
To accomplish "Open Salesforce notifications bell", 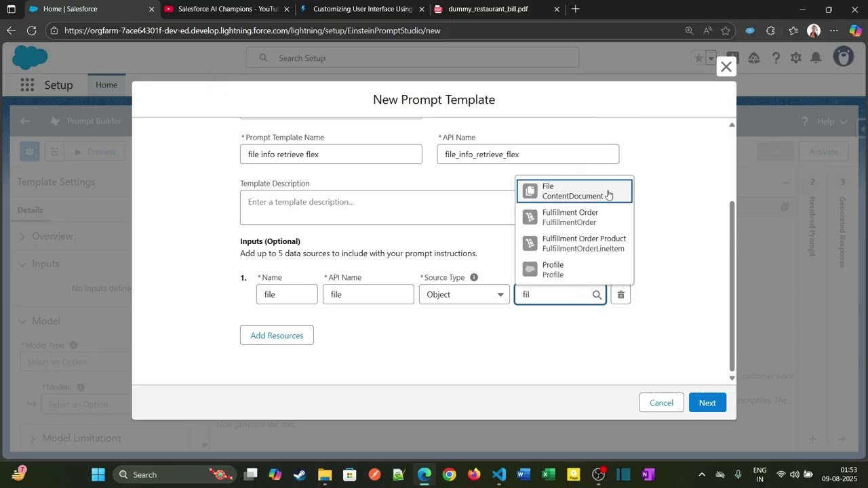I will tap(816, 58).
